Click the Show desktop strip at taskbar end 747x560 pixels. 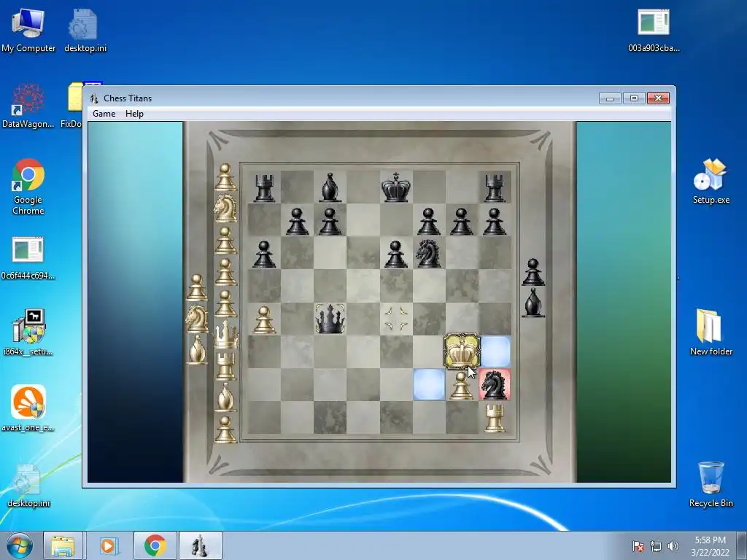[x=742, y=545]
